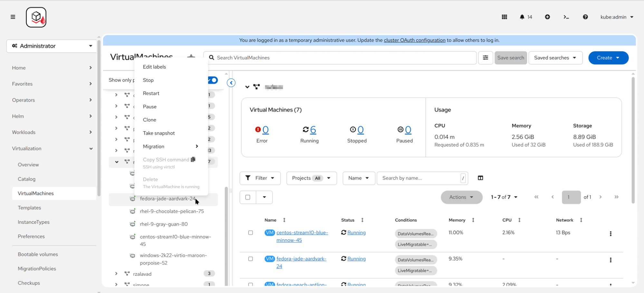
Task: Click the quick create plus icon
Action: pos(547,17)
